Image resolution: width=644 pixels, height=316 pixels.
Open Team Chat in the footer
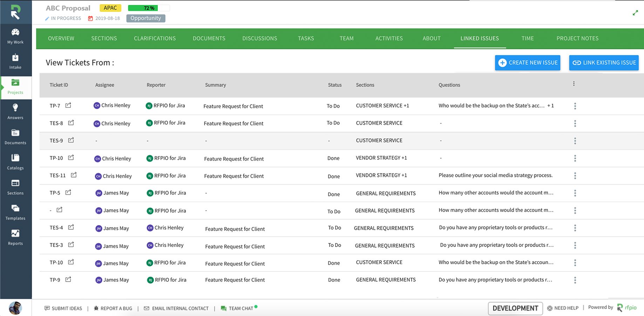tap(238, 308)
